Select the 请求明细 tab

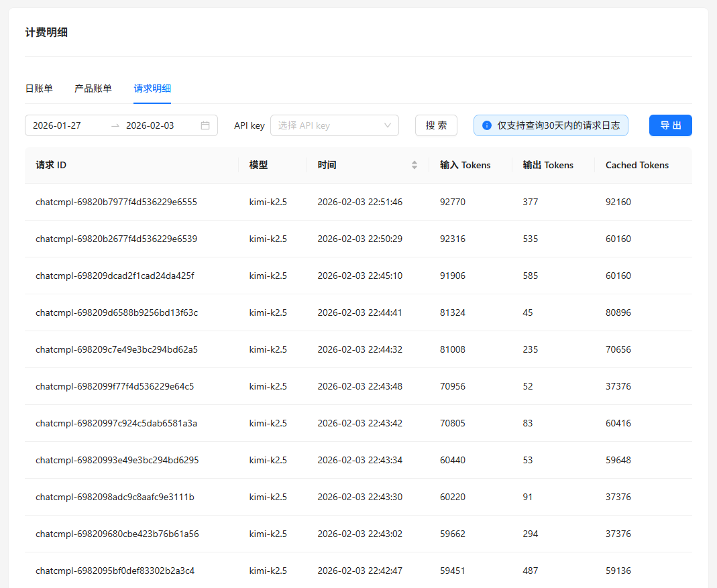click(x=152, y=89)
